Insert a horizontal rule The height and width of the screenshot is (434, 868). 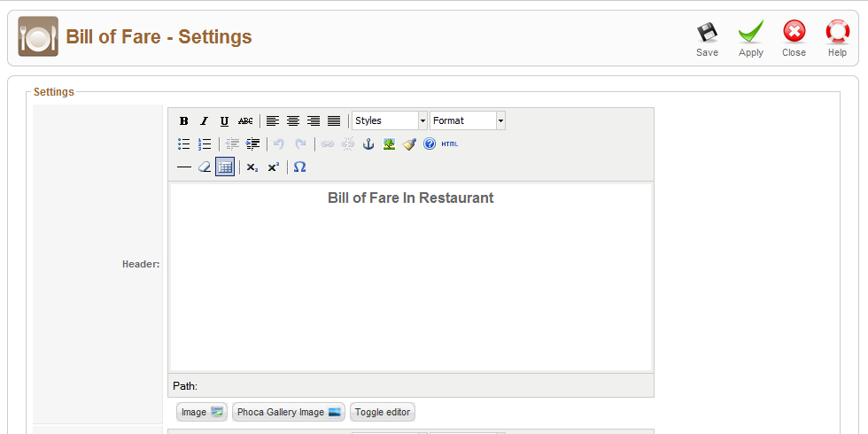pyautogui.click(x=184, y=167)
